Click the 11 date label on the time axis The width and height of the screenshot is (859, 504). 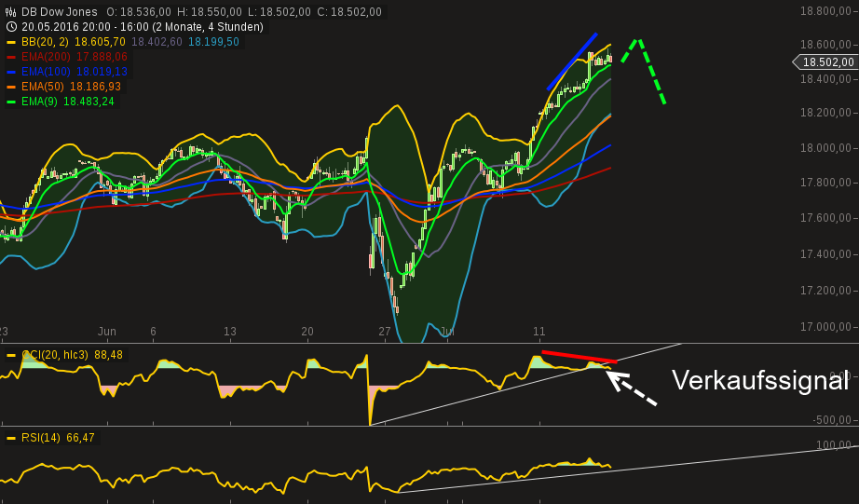click(x=539, y=332)
